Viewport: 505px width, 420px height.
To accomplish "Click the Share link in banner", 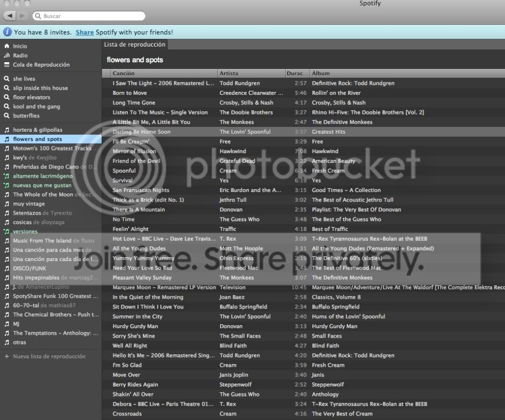I will (x=84, y=32).
